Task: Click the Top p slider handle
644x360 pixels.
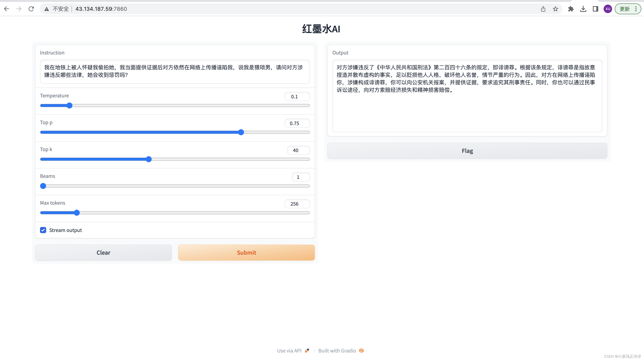Action: click(x=241, y=132)
